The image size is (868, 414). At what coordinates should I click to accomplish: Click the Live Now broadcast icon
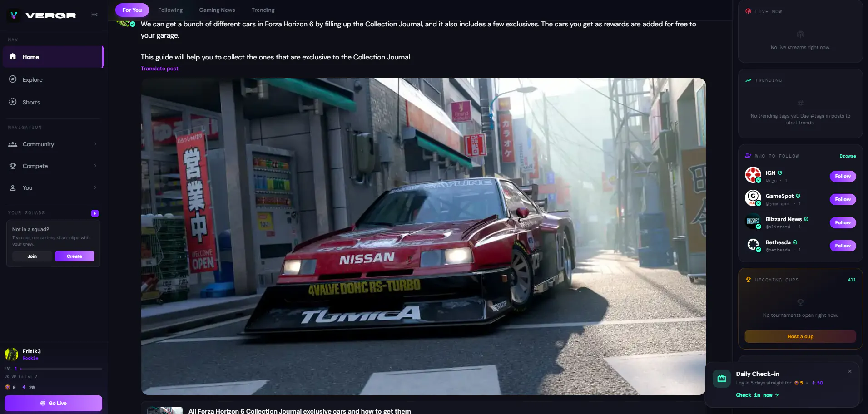[x=748, y=11]
